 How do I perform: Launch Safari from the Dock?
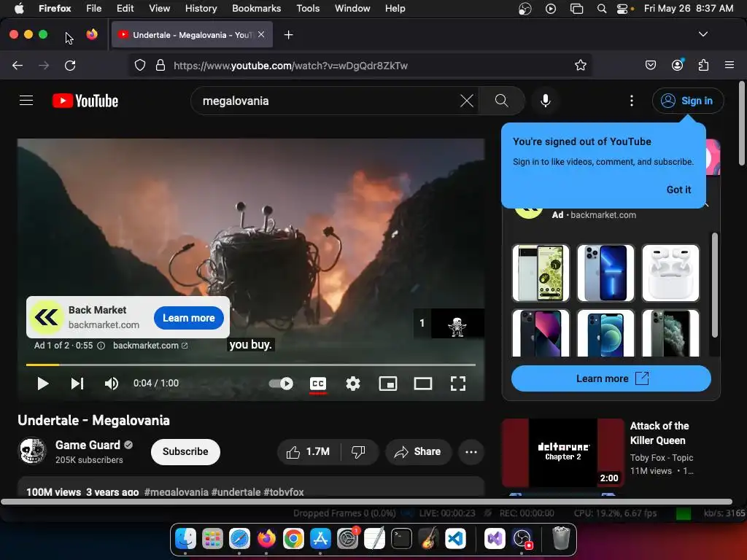(x=239, y=539)
